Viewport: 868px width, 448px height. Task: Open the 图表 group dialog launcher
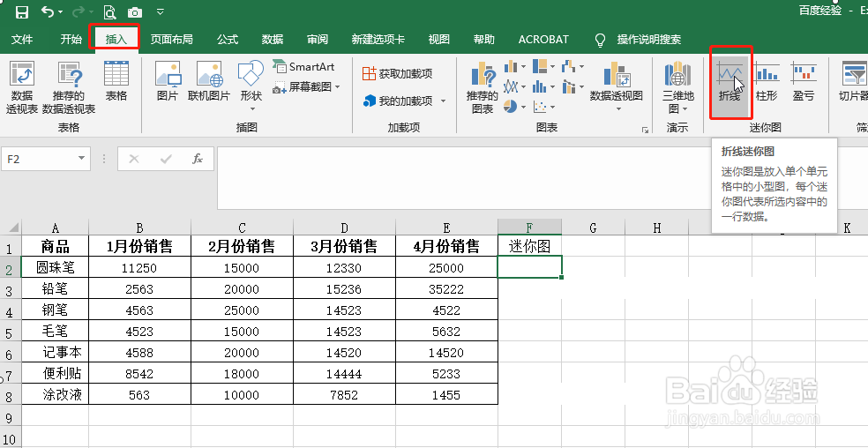(x=645, y=130)
